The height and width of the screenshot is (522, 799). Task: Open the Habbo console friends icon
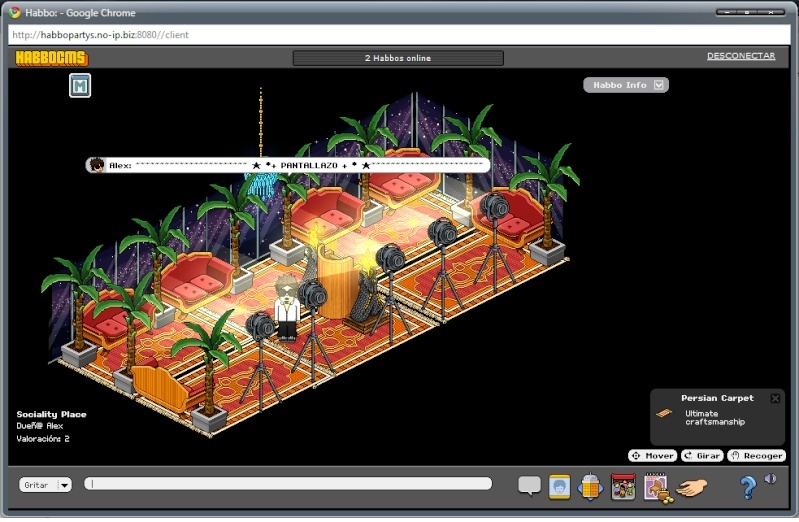pyautogui.click(x=560, y=486)
